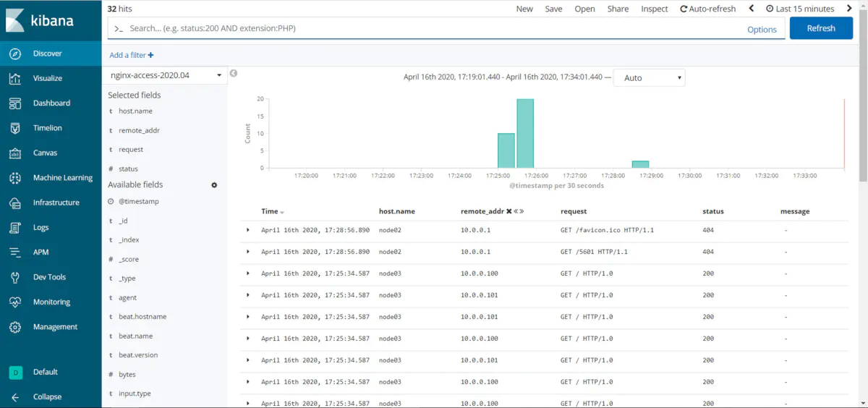Click the plus in Add a filter
This screenshot has height=408, width=868.
[151, 55]
